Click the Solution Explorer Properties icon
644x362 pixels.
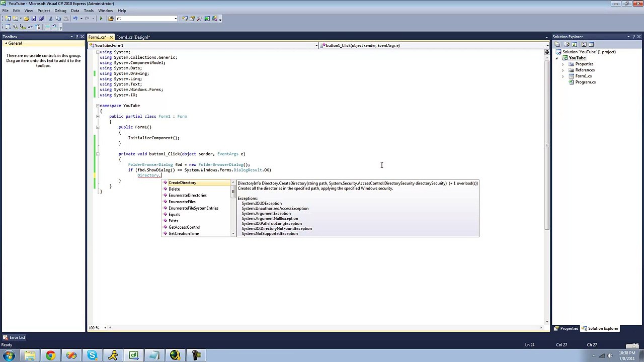557,44
